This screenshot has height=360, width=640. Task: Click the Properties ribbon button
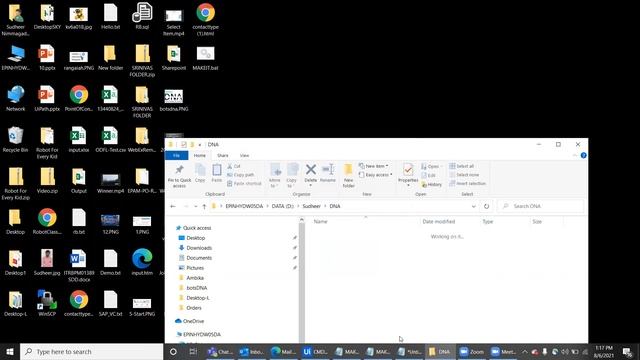pyautogui.click(x=408, y=175)
